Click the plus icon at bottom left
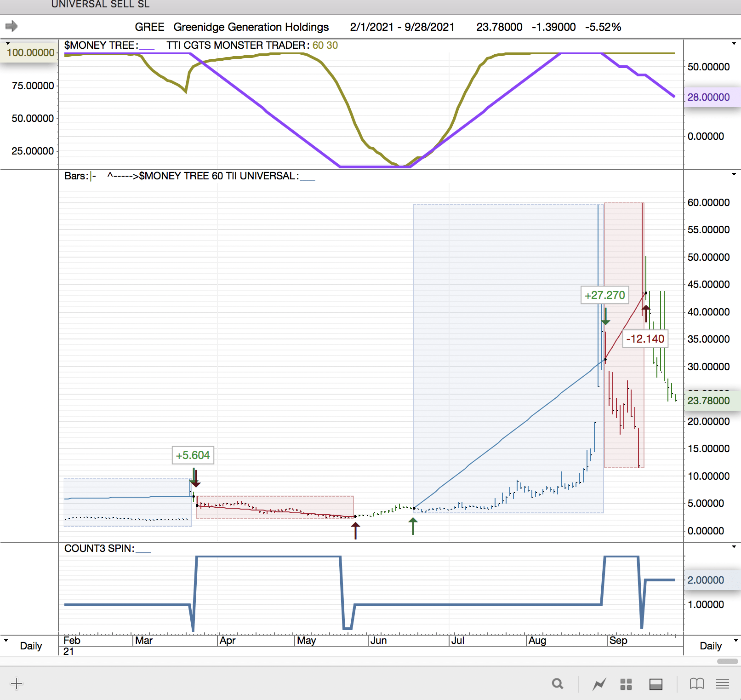 coord(16,683)
